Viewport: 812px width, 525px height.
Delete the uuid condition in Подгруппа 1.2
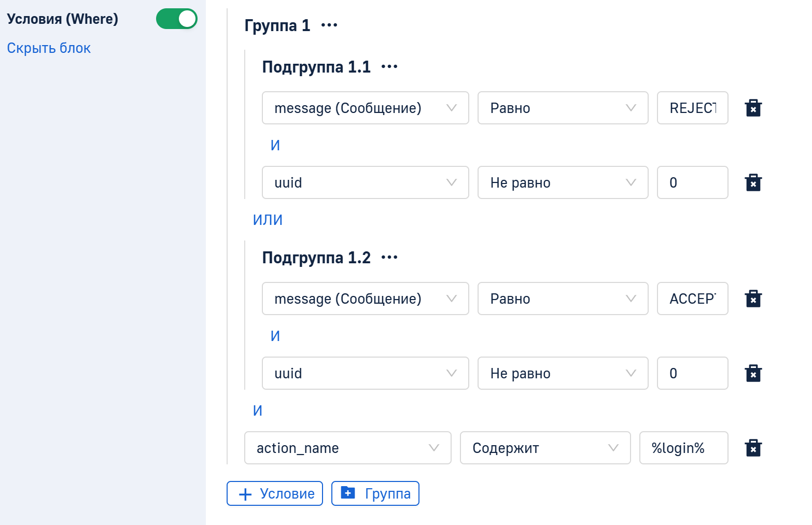753,374
